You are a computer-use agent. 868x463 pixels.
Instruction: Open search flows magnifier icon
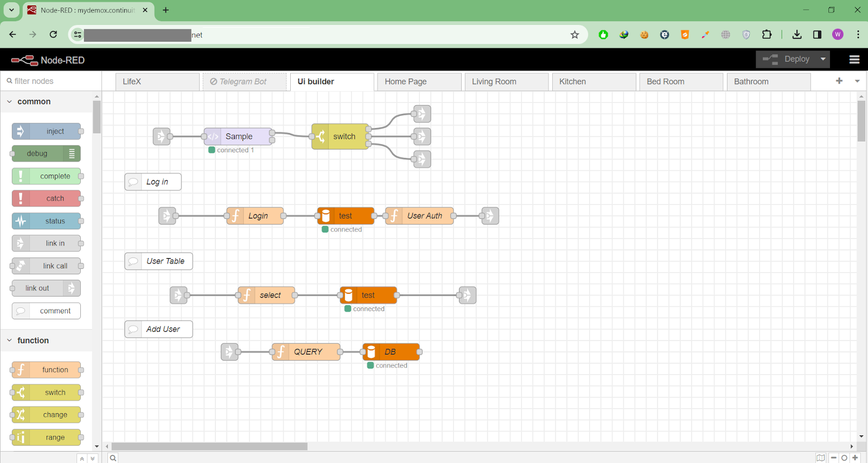click(x=113, y=458)
